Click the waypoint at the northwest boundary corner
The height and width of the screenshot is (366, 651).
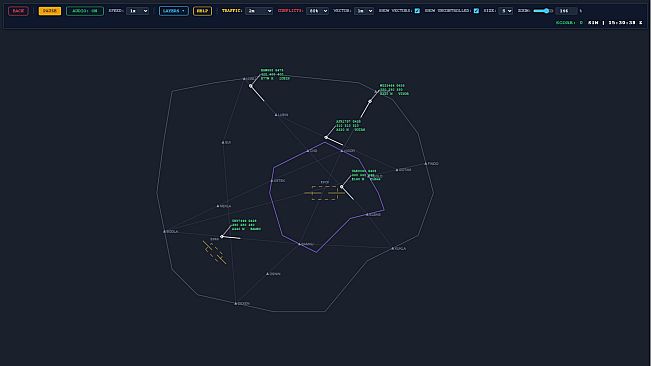click(244, 79)
